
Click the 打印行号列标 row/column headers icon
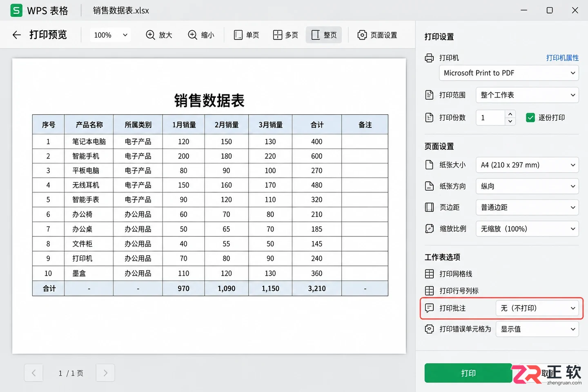click(x=430, y=291)
